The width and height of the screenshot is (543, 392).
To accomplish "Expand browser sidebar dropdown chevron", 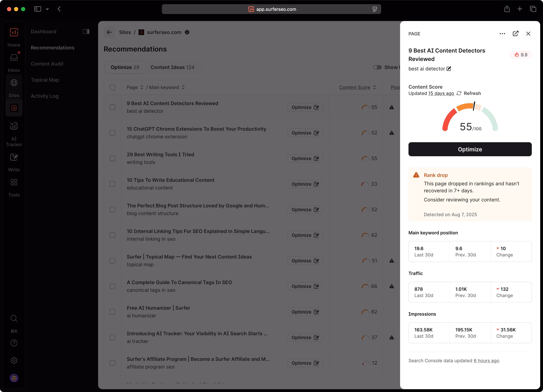I will point(47,9).
